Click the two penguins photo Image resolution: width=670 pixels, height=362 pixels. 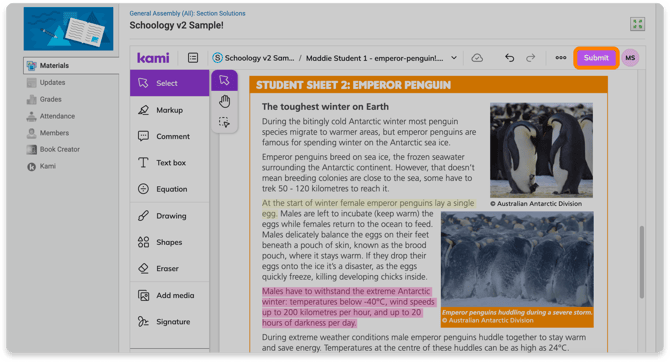541,150
